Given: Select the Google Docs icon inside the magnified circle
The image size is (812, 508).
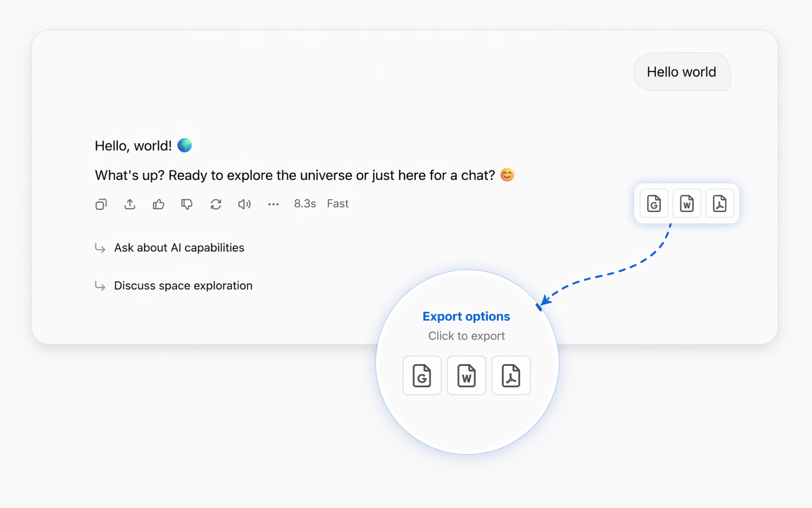Looking at the screenshot, I should pyautogui.click(x=422, y=375).
